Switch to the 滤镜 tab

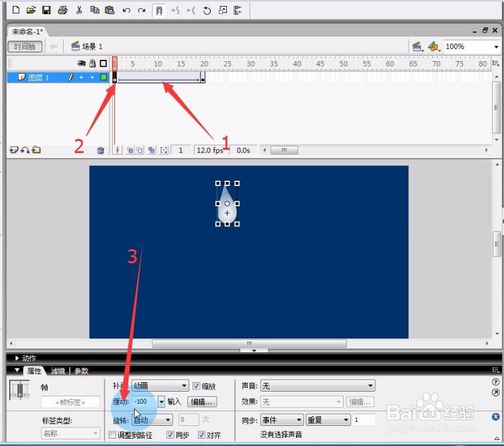click(58, 371)
